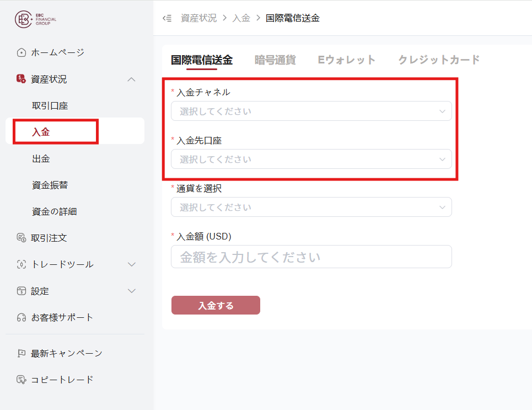Click the flag icon for 最新キャンペーン

[22, 353]
